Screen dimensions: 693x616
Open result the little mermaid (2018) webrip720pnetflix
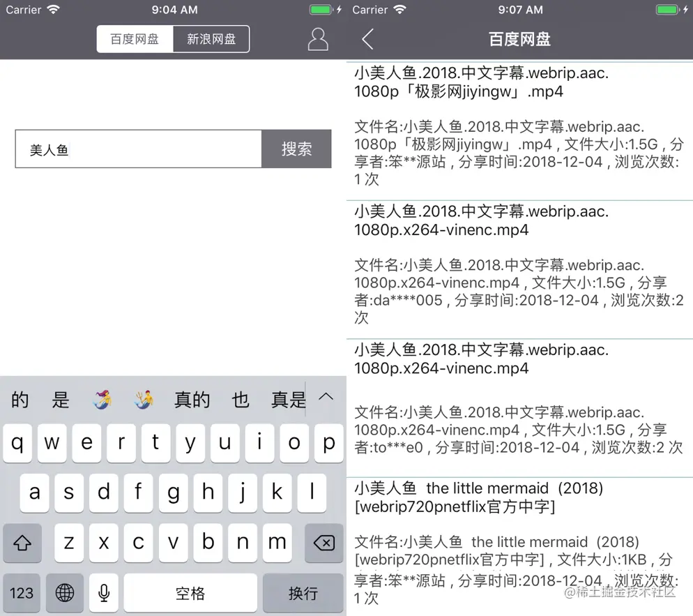coord(520,546)
